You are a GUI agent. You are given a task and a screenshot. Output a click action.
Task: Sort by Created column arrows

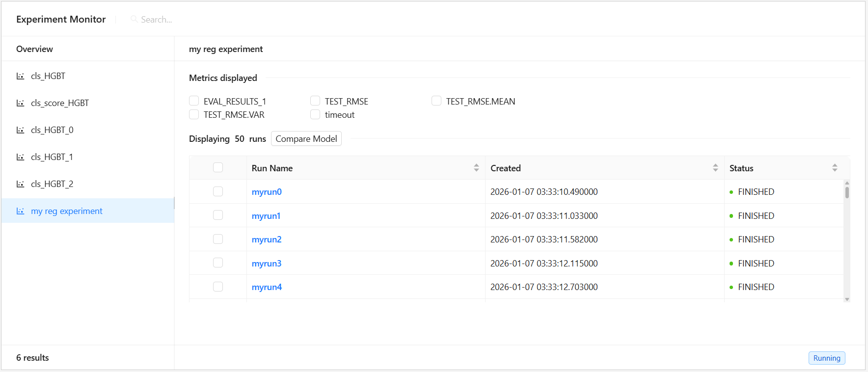[715, 168]
